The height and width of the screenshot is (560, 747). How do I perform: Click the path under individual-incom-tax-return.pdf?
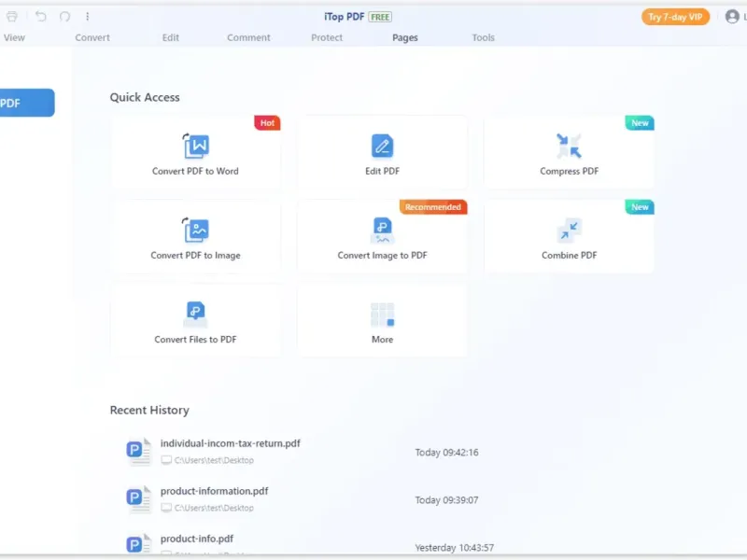214,460
